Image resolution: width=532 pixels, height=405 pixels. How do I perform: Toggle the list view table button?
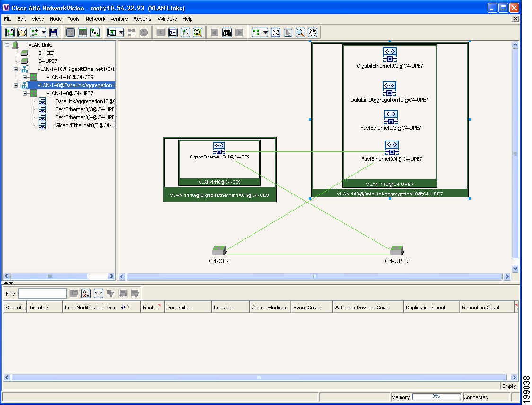tap(83, 33)
